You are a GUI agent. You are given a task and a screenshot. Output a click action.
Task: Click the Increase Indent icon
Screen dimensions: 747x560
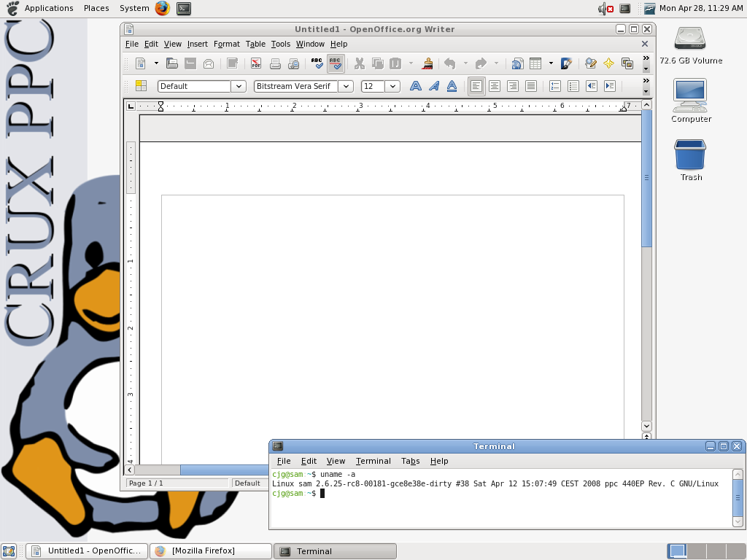pos(610,86)
